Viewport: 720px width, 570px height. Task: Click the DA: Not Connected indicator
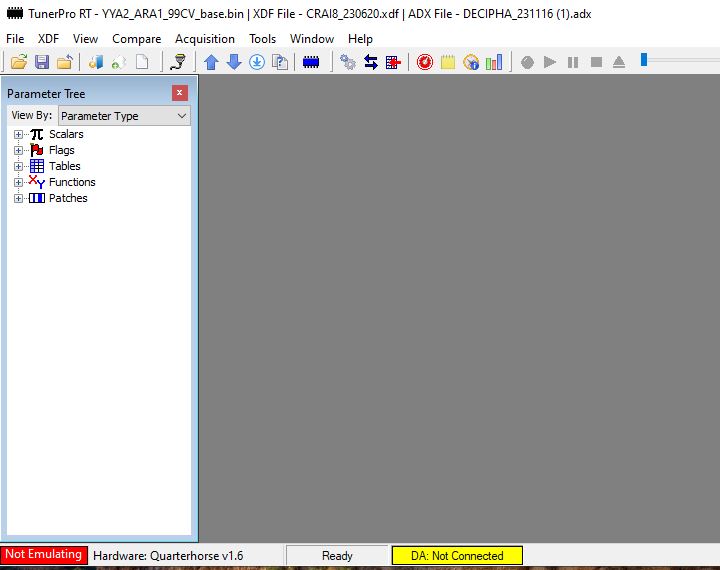coord(457,555)
